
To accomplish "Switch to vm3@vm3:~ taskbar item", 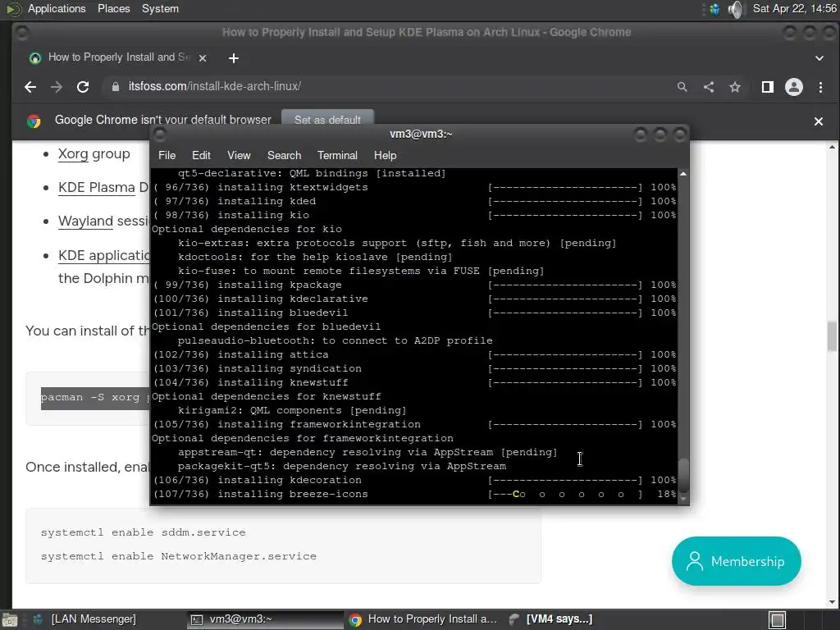I will pos(265,619).
